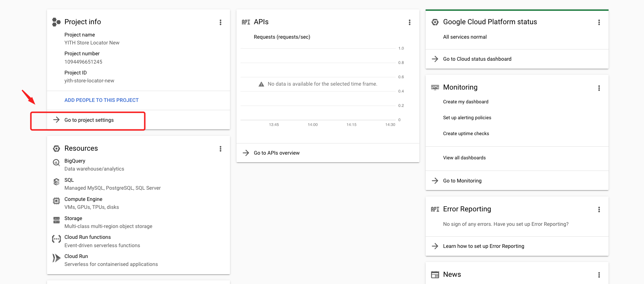
Task: Open Cloud Run resource link
Action: 76,256
